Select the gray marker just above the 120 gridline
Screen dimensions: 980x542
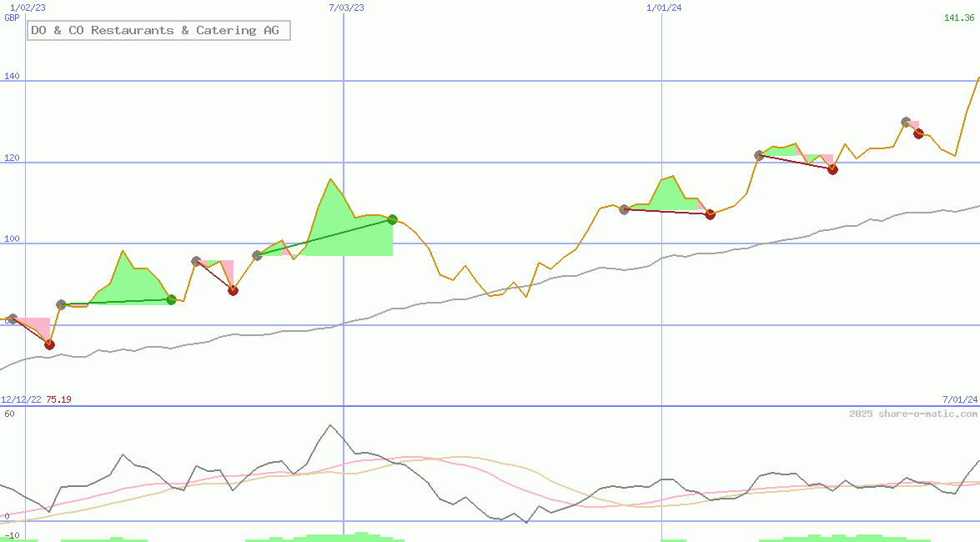click(759, 155)
